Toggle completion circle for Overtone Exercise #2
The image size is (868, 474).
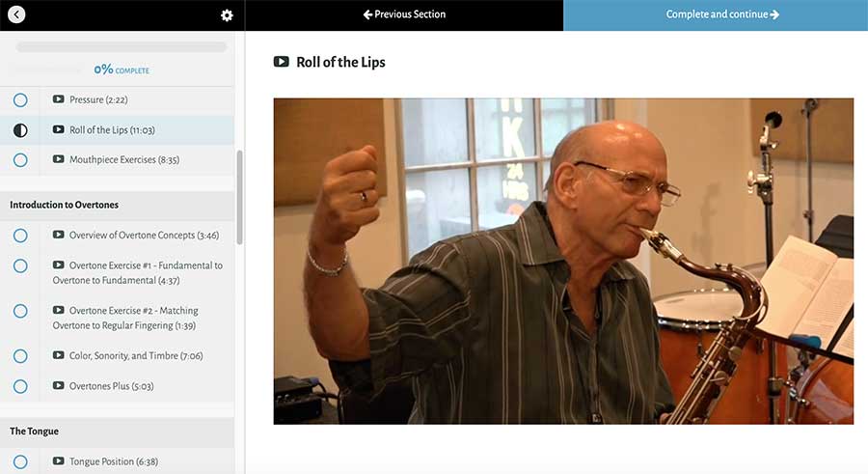20,311
